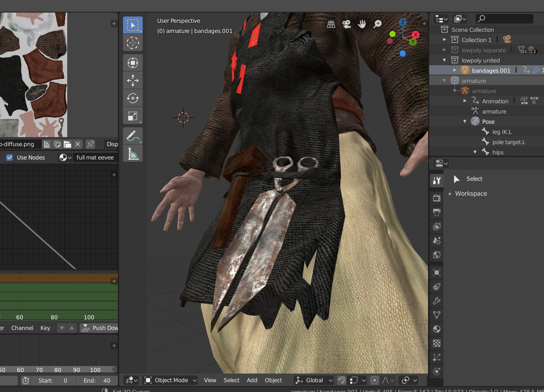Screen dimensions: 544x392
Task: Open Object properties tab
Action: coord(437,273)
